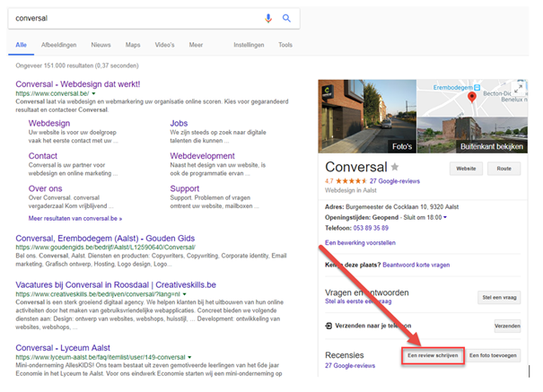Click the map thumbnail of Erembodegem

[x=472, y=98]
